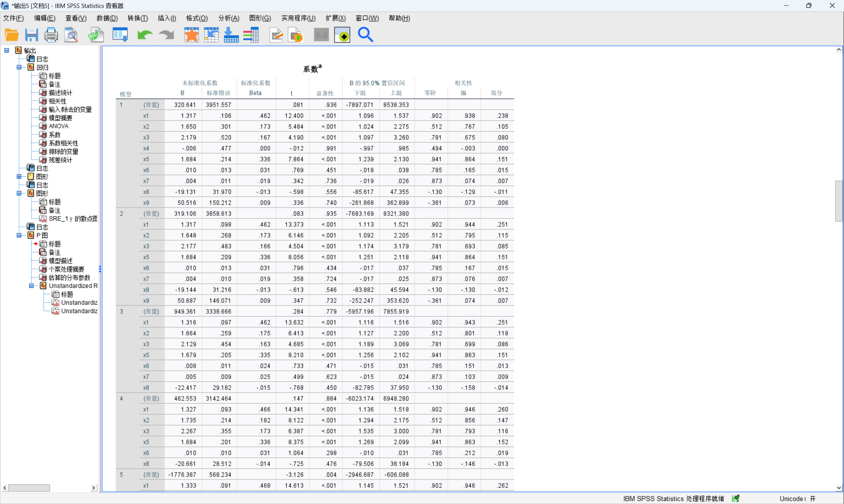844x504 pixels.
Task: Collapse the expanded 图形 node containing SRE_1
Action: [x=19, y=193]
